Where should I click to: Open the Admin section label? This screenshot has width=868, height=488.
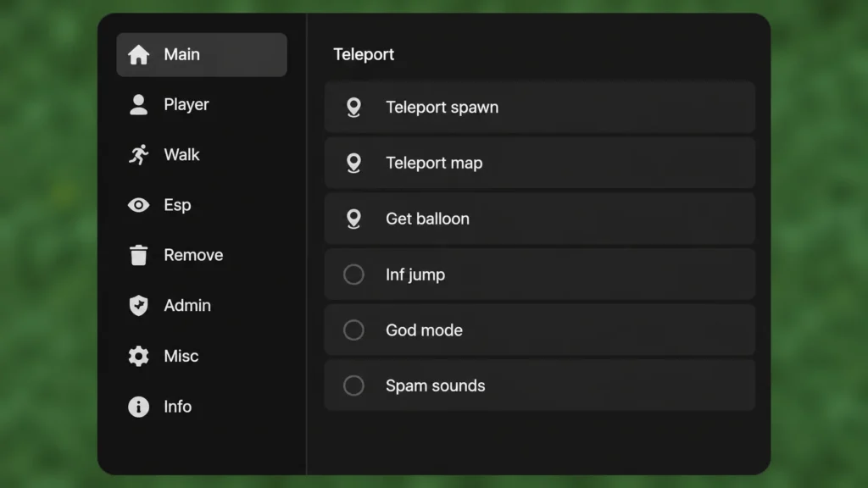click(x=187, y=305)
